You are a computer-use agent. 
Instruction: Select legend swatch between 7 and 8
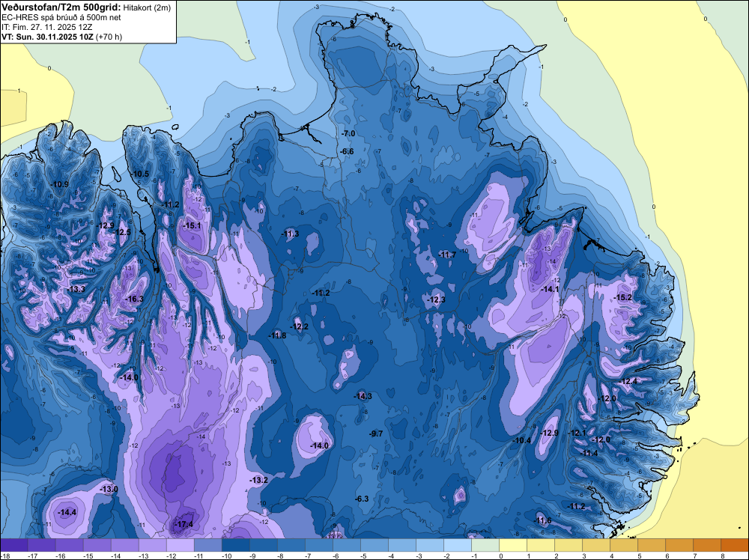706,545
